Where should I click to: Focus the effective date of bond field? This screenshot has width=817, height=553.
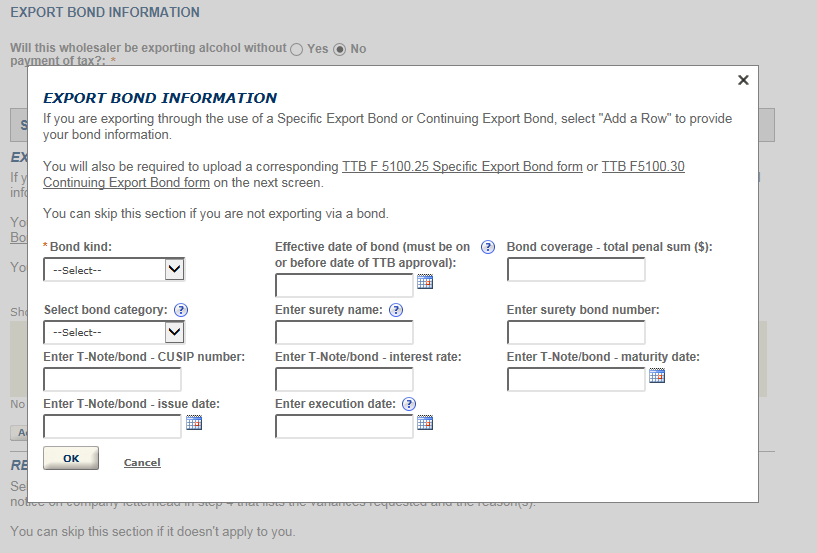coord(344,286)
